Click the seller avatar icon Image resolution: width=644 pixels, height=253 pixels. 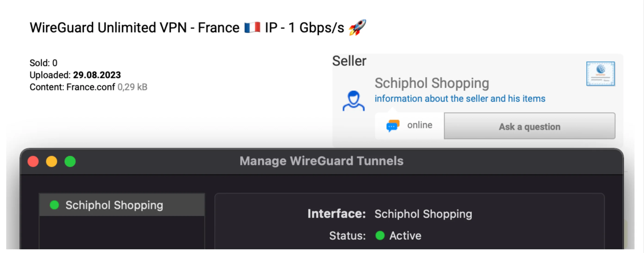click(353, 101)
